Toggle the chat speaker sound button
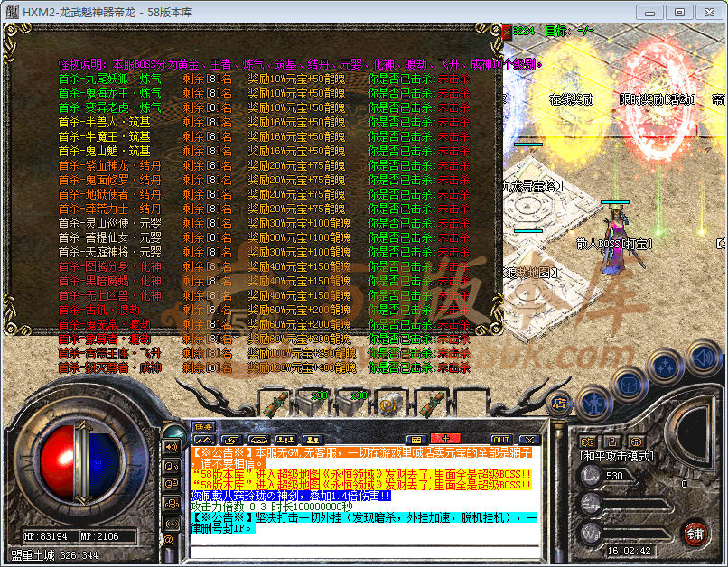Screen dimensions: 728x567 click(172, 447)
